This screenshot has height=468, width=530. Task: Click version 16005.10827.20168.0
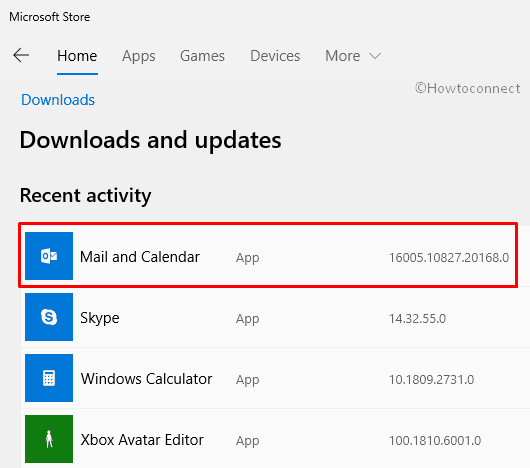pyautogui.click(x=449, y=257)
